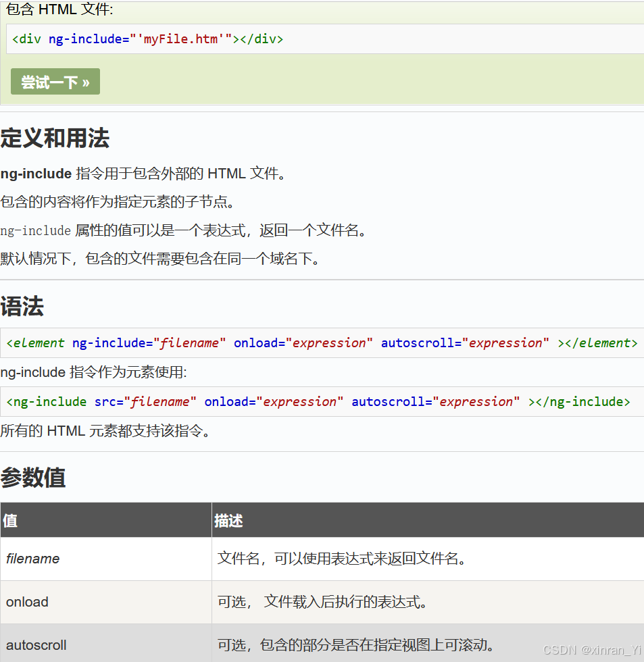Screen dimensions: 644x662
Task: Click the green 尝试一下 » button
Action: pos(55,81)
